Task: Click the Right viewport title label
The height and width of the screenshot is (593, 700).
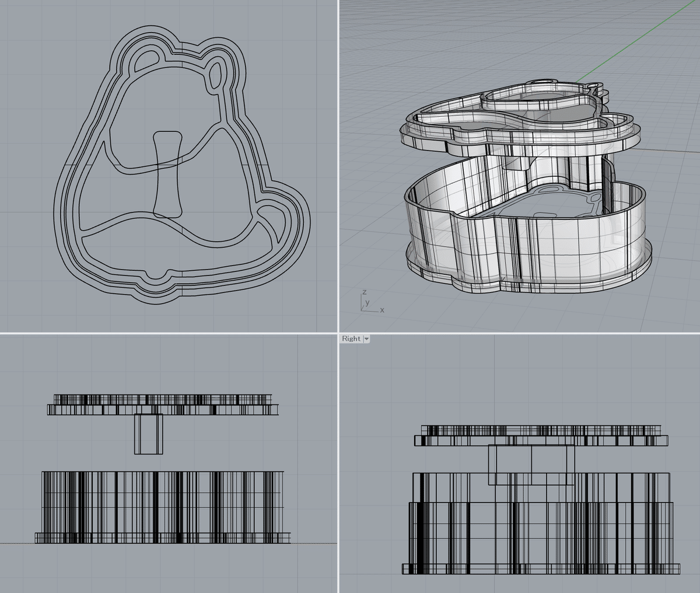Action: [351, 339]
